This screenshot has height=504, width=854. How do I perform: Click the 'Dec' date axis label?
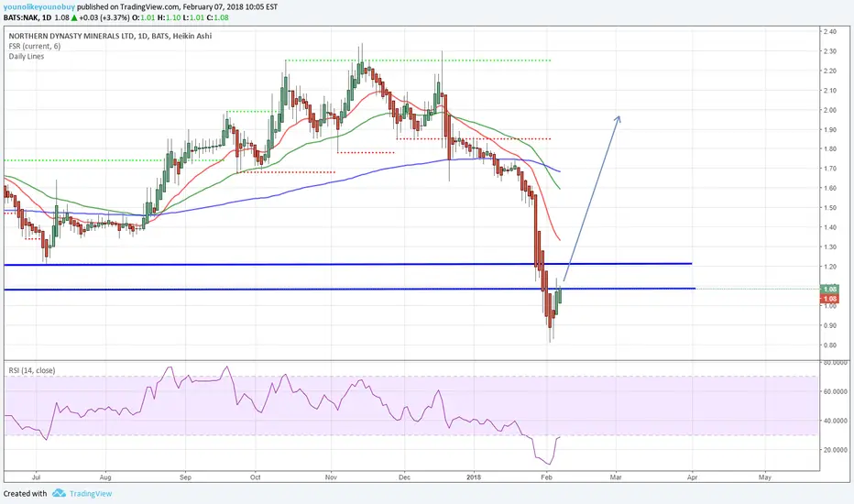(404, 477)
